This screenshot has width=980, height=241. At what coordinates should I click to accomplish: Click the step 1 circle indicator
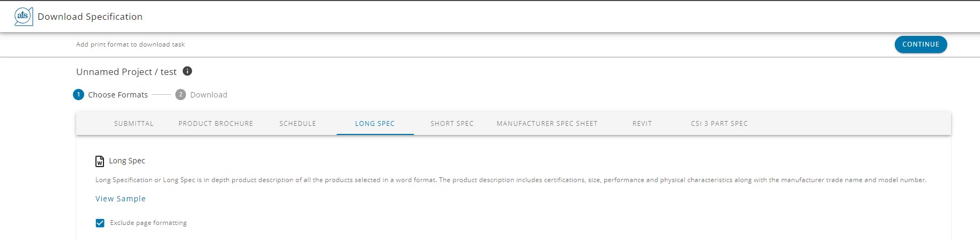[78, 95]
